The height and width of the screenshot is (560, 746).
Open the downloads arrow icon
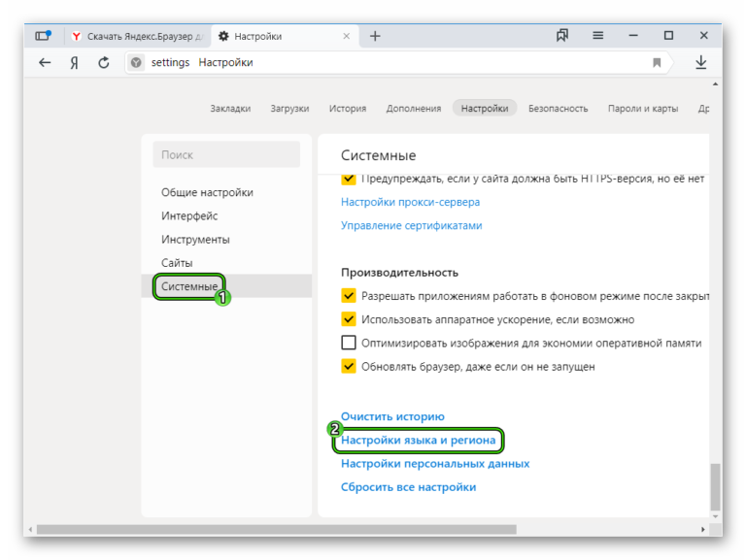(700, 62)
